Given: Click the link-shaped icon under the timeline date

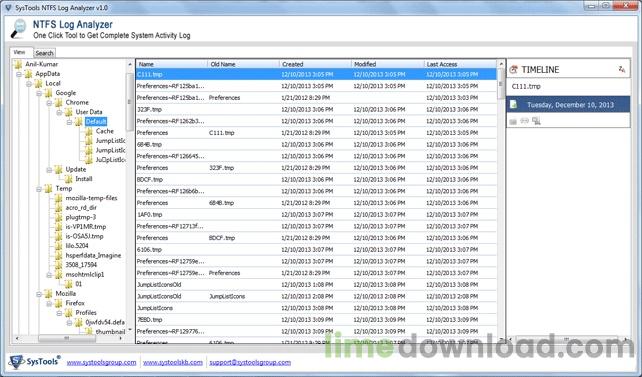Looking at the screenshot, I should [x=524, y=121].
